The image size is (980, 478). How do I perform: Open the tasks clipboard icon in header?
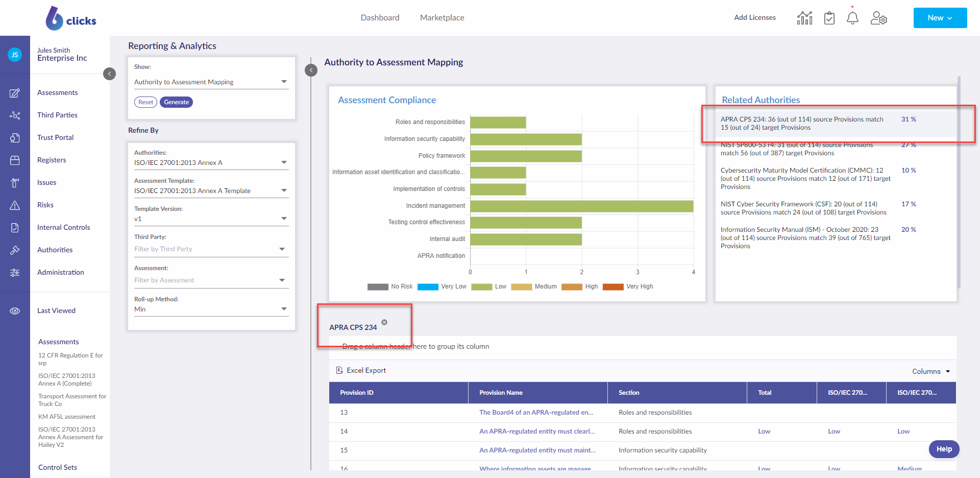click(829, 18)
